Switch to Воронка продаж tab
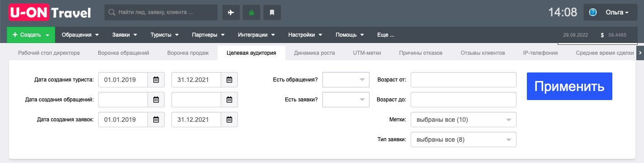The image size is (644, 163). [x=188, y=53]
